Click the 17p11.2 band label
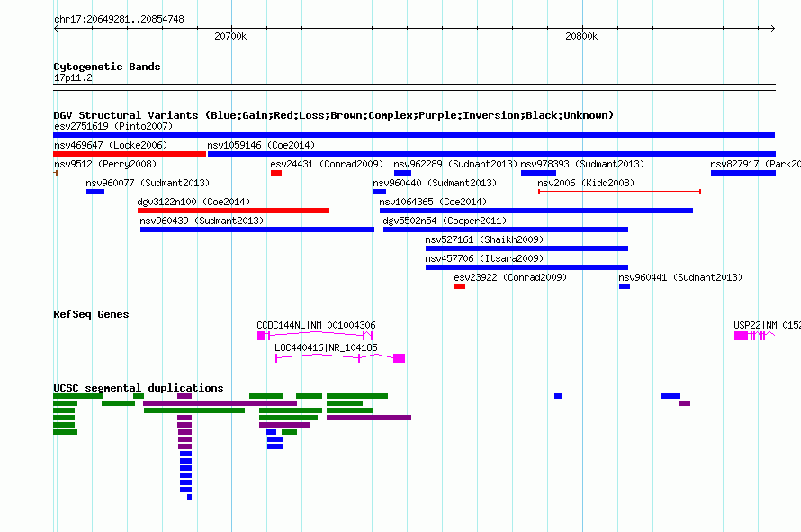This screenshot has height=532, width=801. click(73, 77)
